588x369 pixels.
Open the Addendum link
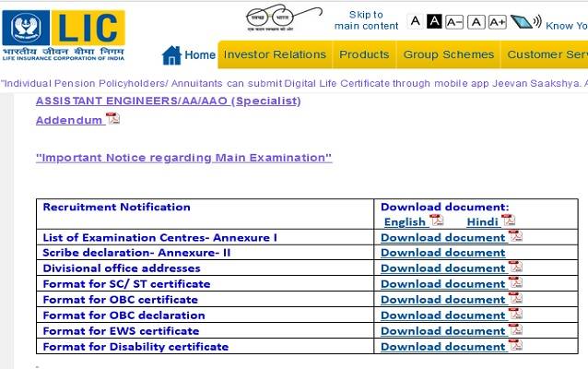tap(69, 120)
